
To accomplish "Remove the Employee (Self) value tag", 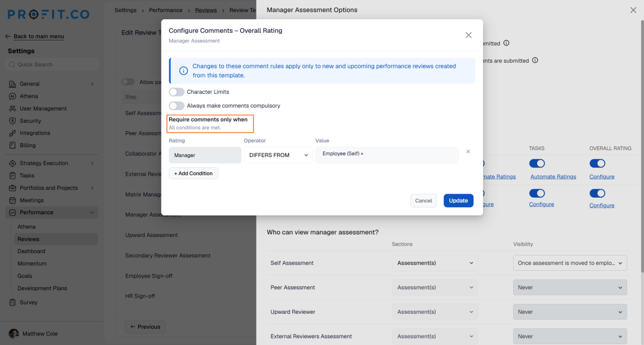I will click(362, 154).
